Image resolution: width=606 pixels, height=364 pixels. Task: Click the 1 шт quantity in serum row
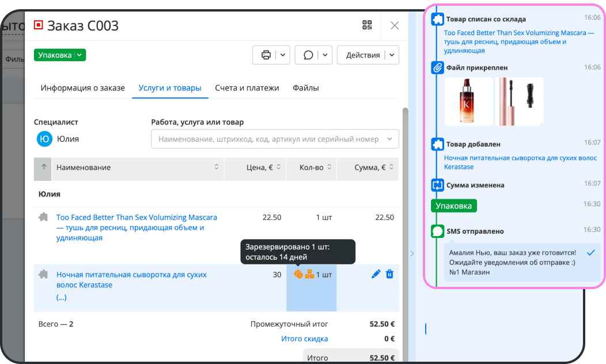point(324,275)
